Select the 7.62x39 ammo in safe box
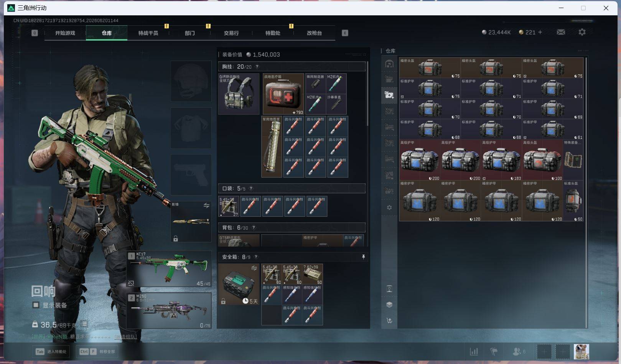 [x=313, y=274]
